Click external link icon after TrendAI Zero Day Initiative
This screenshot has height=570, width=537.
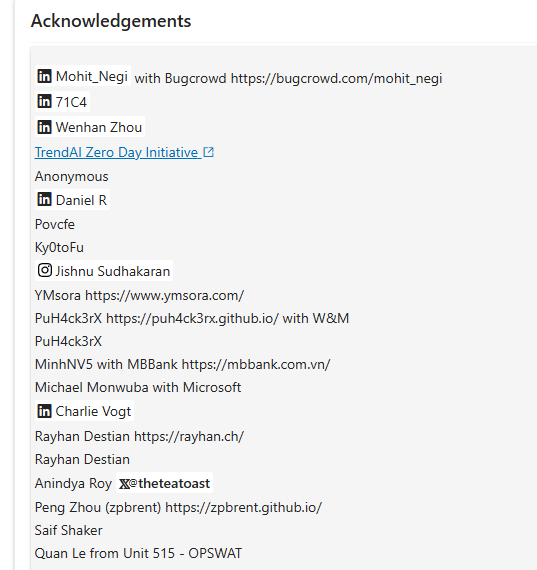tap(209, 152)
